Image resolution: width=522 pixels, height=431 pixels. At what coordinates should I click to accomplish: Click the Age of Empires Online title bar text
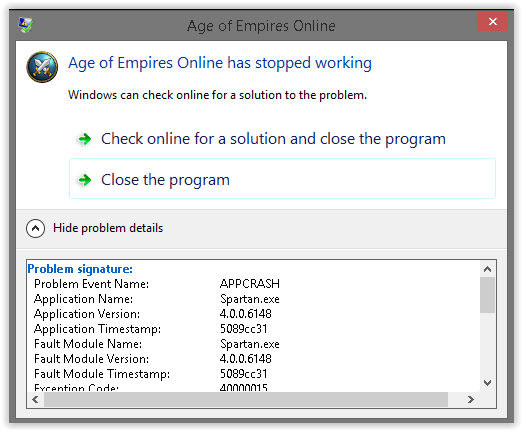261,26
